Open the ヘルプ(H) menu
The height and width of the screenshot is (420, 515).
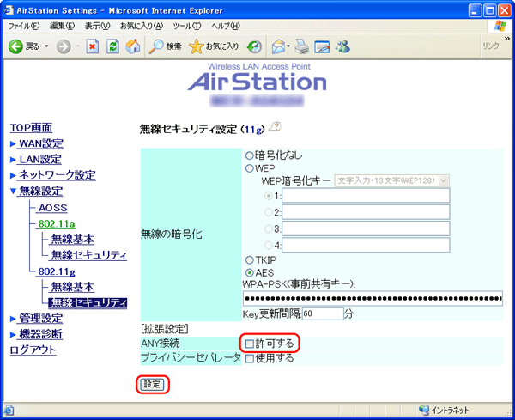point(225,26)
